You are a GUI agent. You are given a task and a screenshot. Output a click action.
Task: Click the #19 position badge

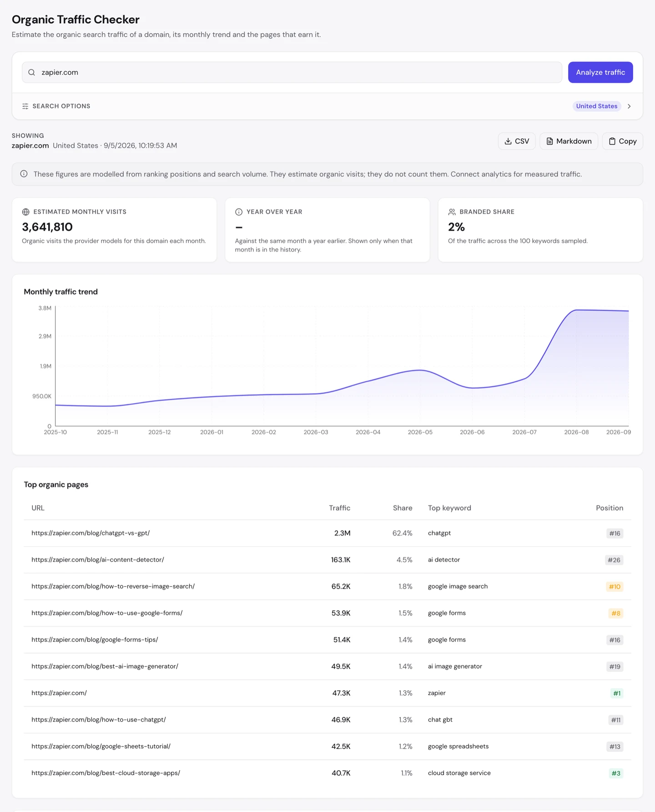point(615,667)
